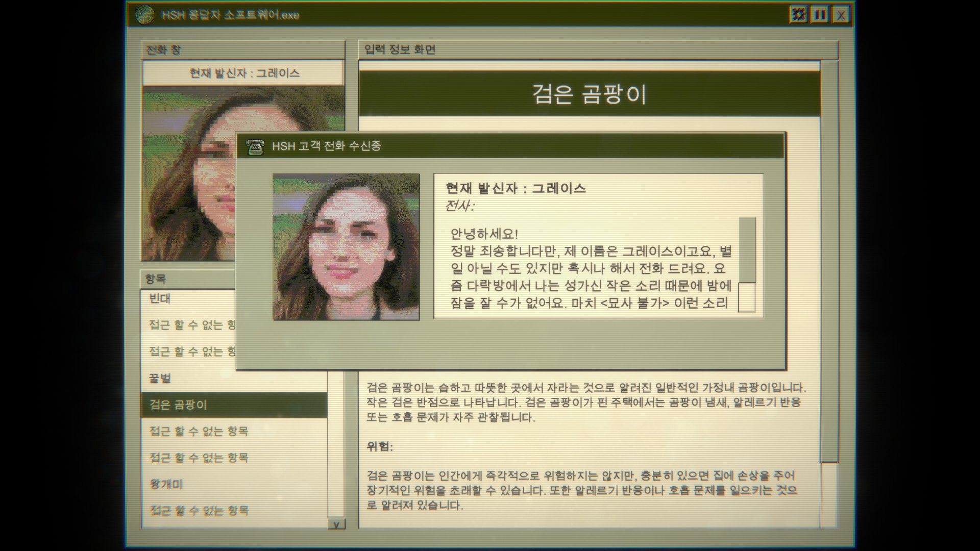The height and width of the screenshot is (551, 980).
Task: Click the telephone icon in call popup
Action: click(x=255, y=146)
